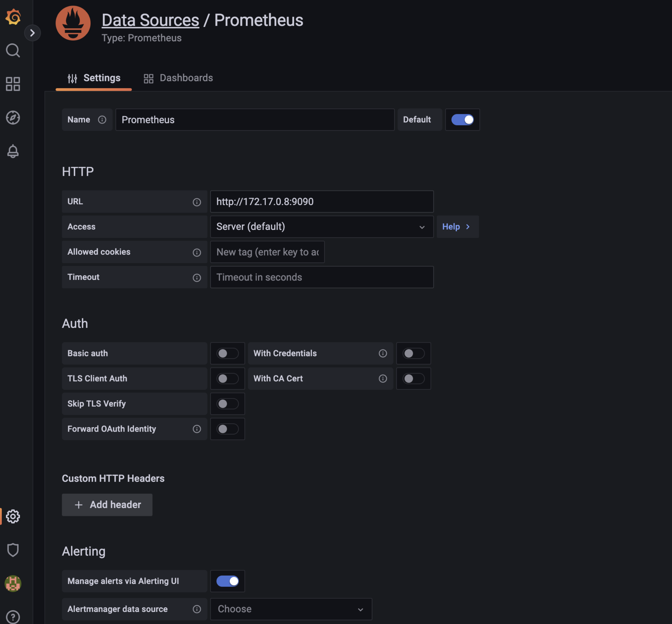Click the Dashboards tab grid icon
The image size is (672, 624).
149,78
